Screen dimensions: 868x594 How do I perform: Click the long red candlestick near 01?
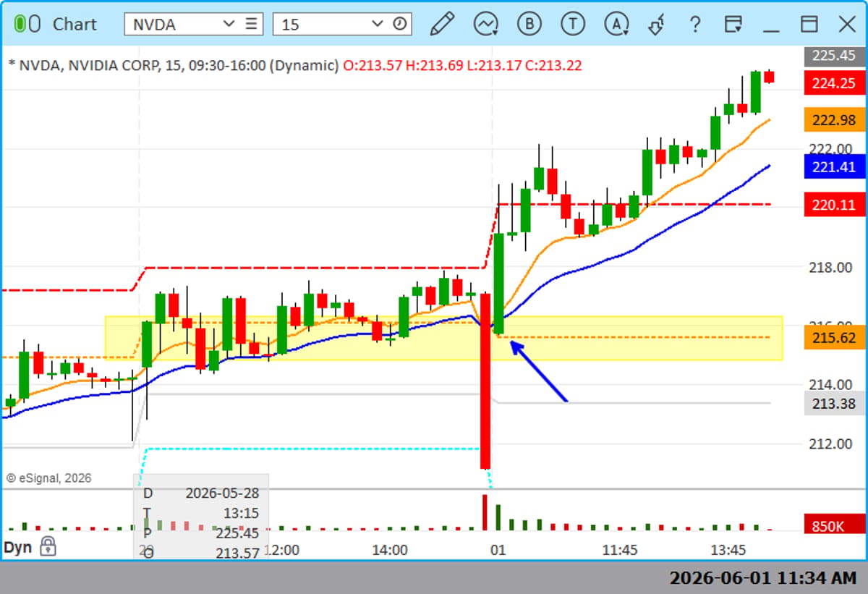pyautogui.click(x=485, y=381)
